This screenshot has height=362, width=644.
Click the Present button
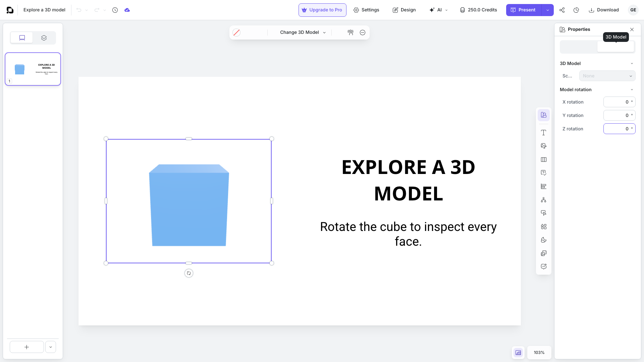524,10
